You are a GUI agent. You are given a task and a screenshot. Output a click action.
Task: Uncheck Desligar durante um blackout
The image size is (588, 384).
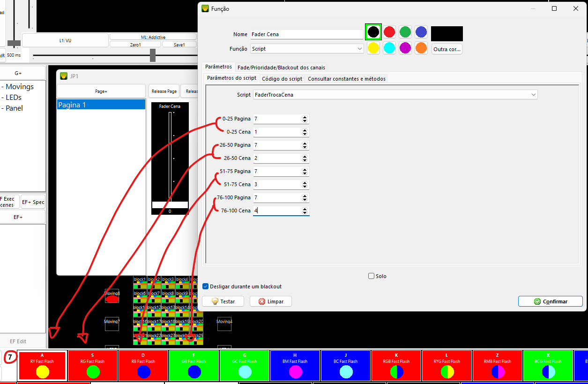click(206, 286)
